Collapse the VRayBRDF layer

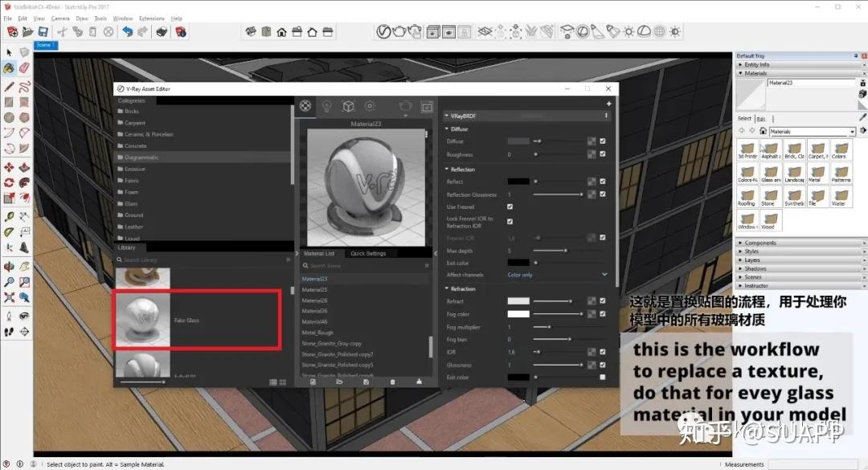point(447,116)
